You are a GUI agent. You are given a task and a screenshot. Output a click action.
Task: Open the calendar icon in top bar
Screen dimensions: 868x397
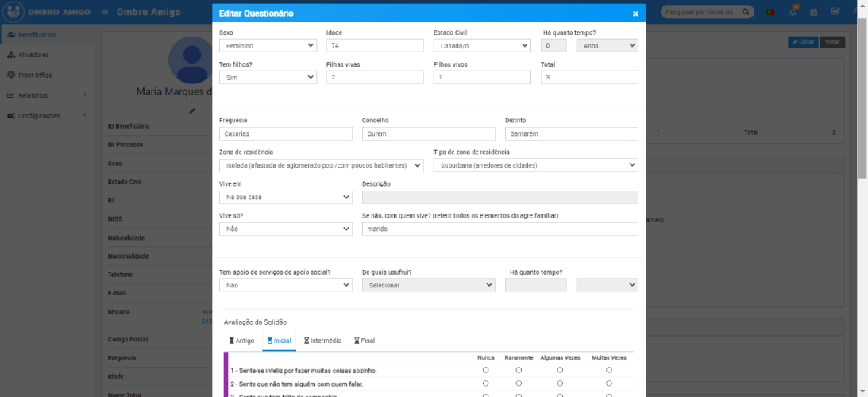coord(813,12)
